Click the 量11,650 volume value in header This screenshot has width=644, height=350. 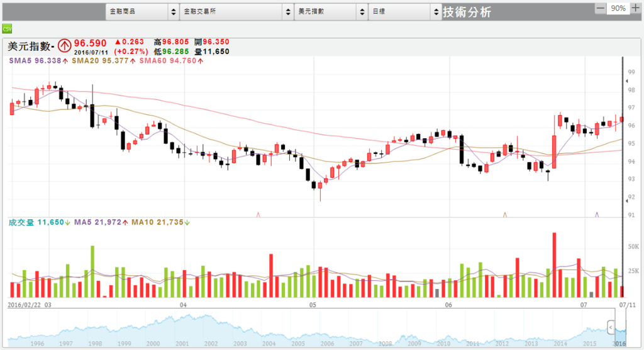212,52
